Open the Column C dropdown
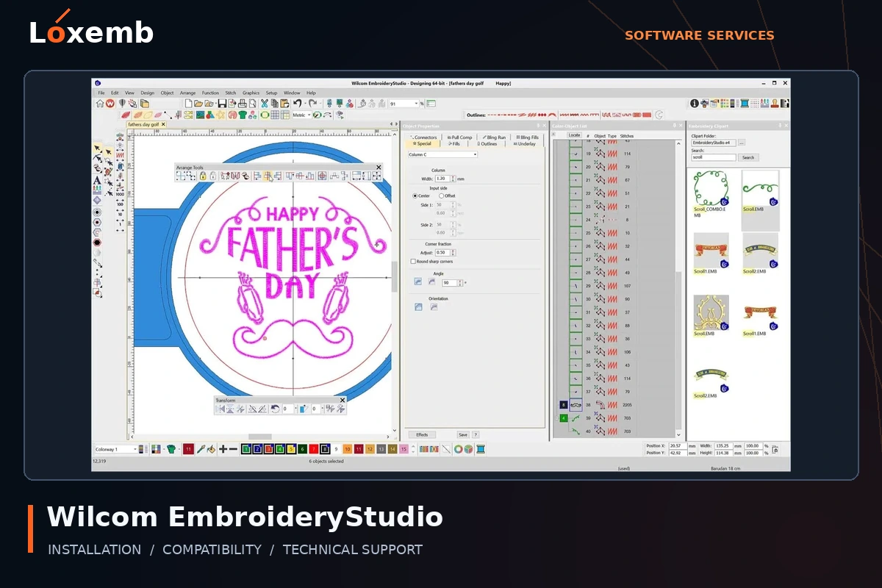The height and width of the screenshot is (588, 882). pyautogui.click(x=442, y=154)
